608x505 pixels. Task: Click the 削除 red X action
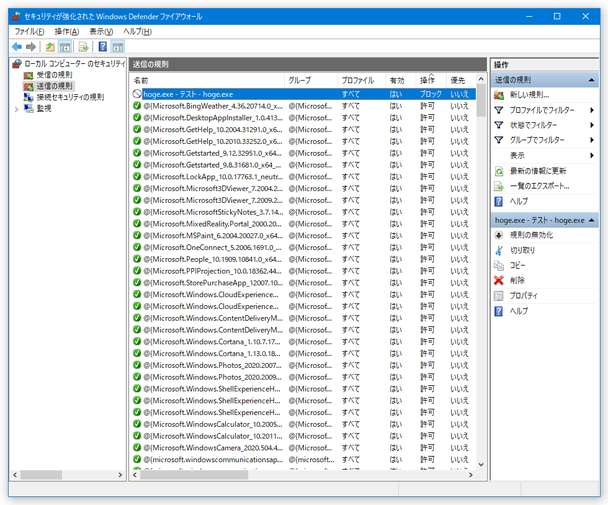coord(499,280)
